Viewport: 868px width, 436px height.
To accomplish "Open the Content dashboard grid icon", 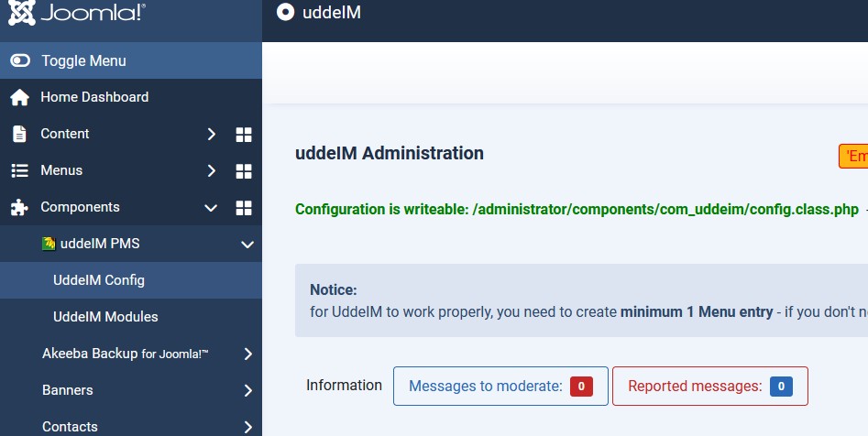I will coord(244,135).
